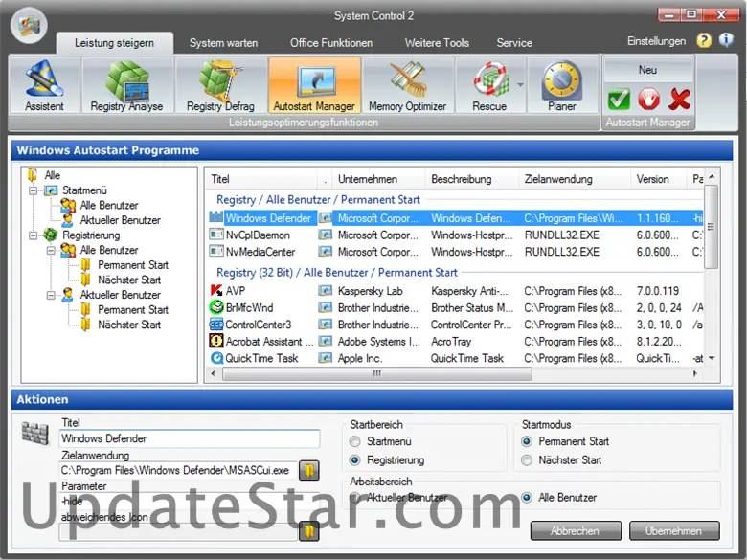747x560 pixels.
Task: Open the Assistent wizard tool
Action: pos(44,86)
